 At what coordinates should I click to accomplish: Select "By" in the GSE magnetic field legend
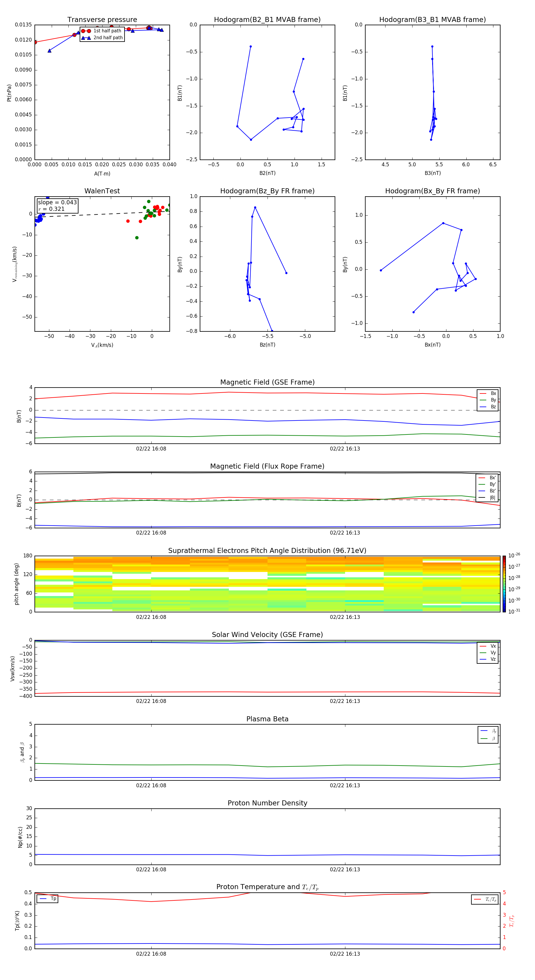[x=488, y=400]
